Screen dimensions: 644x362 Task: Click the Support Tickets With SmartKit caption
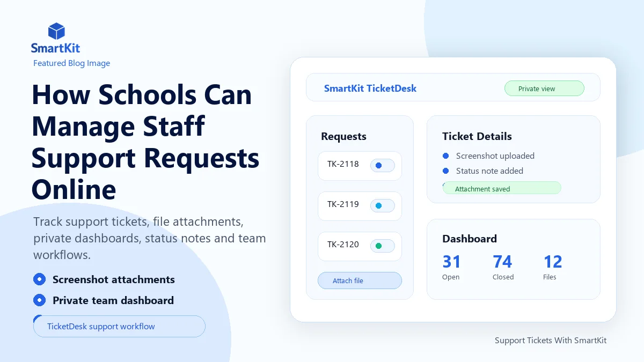pos(551,340)
